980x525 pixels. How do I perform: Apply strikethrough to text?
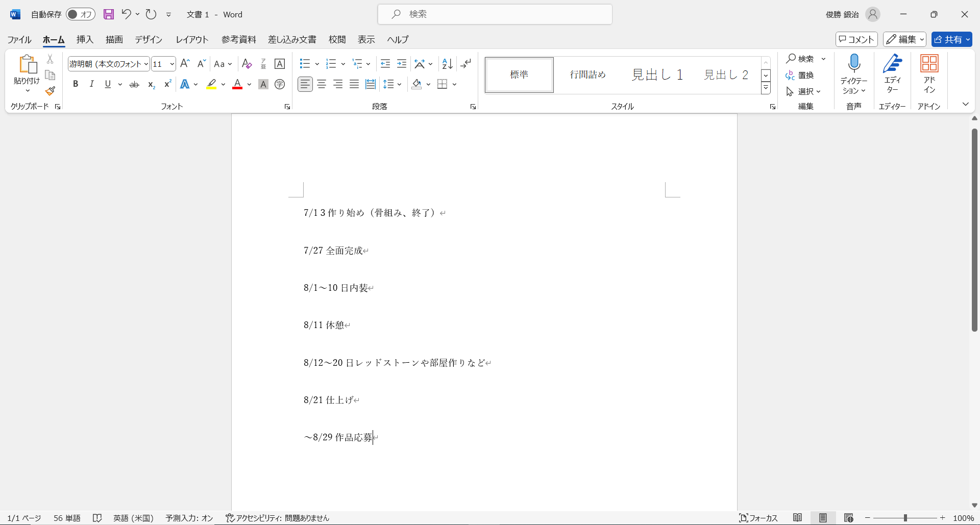click(x=134, y=84)
